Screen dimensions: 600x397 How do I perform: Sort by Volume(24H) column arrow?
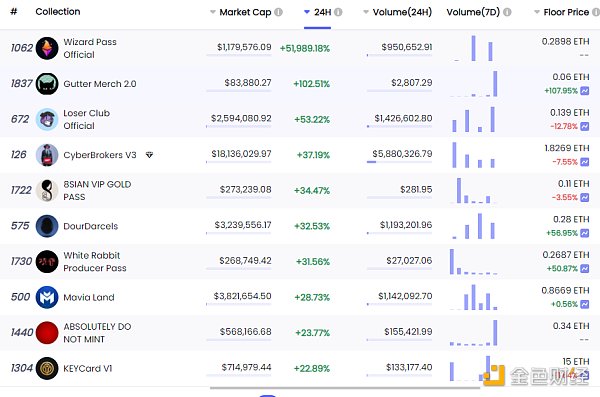click(x=366, y=12)
